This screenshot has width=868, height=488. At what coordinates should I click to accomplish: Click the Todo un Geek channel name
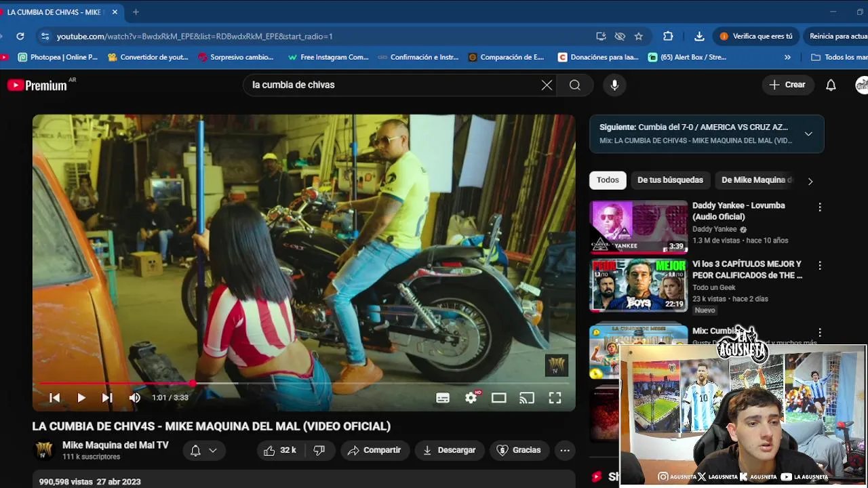713,287
